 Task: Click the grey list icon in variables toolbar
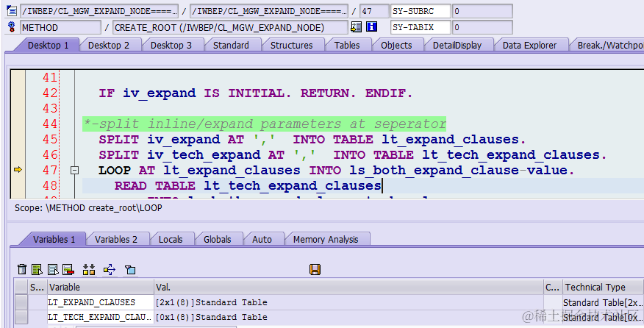coord(53,270)
